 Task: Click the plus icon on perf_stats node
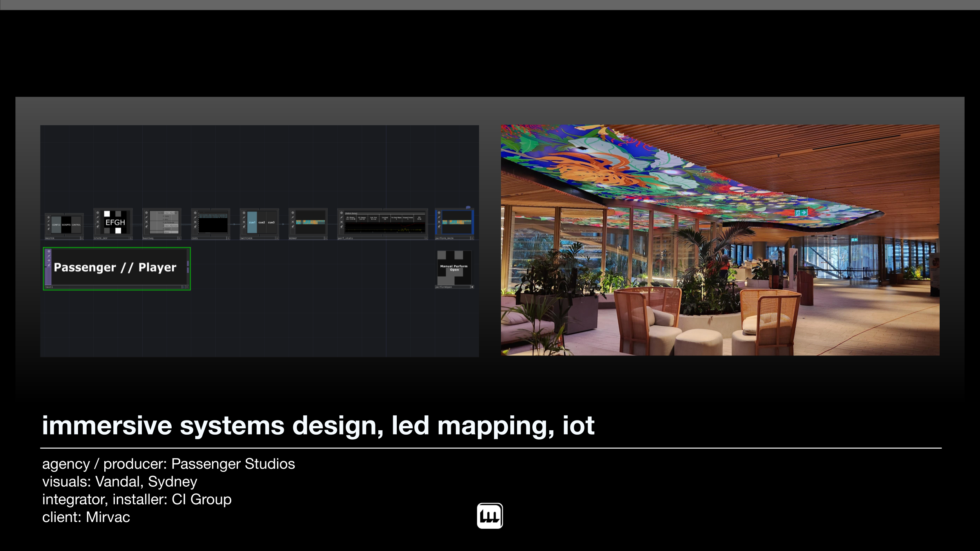coord(426,238)
